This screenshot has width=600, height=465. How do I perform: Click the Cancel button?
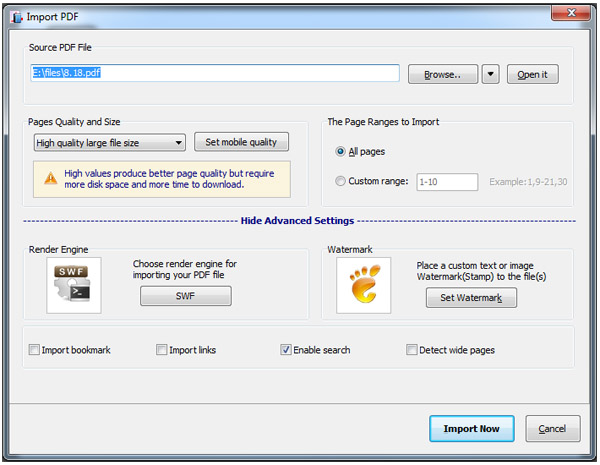(x=553, y=429)
